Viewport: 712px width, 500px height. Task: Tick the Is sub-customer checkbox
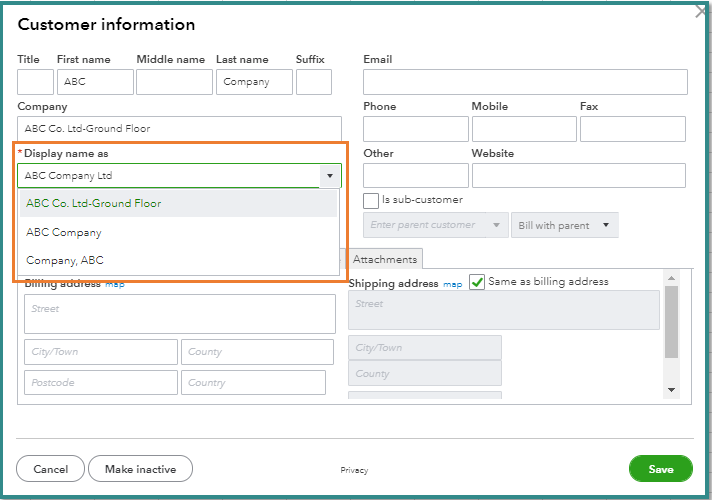pos(371,200)
